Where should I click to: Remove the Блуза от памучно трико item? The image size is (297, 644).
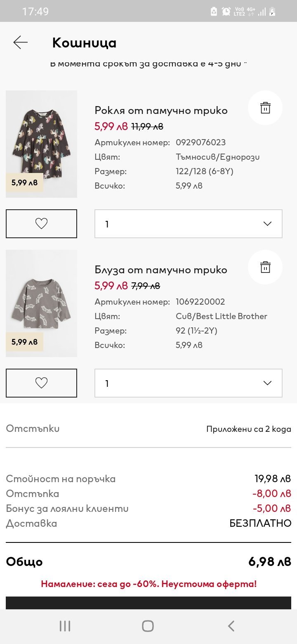pyautogui.click(x=265, y=267)
